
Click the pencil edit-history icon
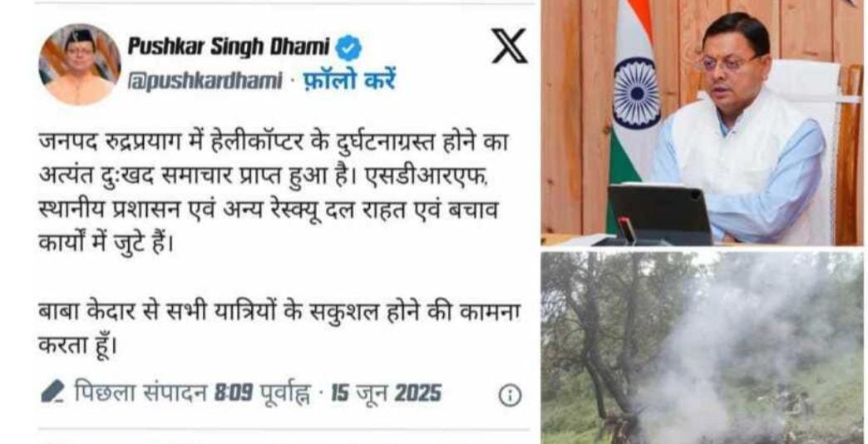coord(53,392)
